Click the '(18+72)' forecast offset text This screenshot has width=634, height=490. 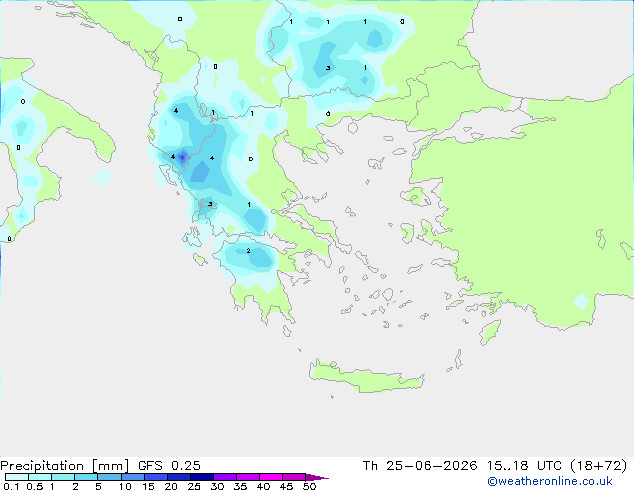[x=599, y=466]
